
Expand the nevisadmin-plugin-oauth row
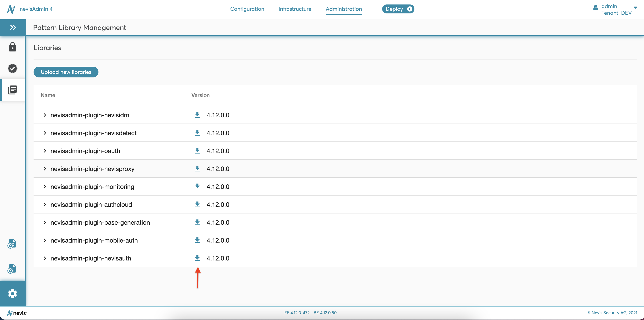point(45,151)
